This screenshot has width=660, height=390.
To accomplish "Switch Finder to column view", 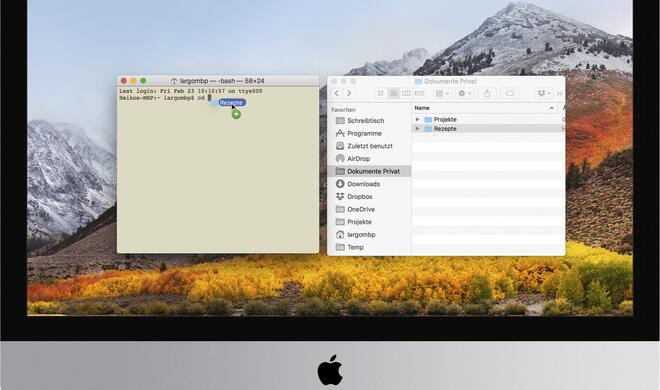I will point(406,93).
